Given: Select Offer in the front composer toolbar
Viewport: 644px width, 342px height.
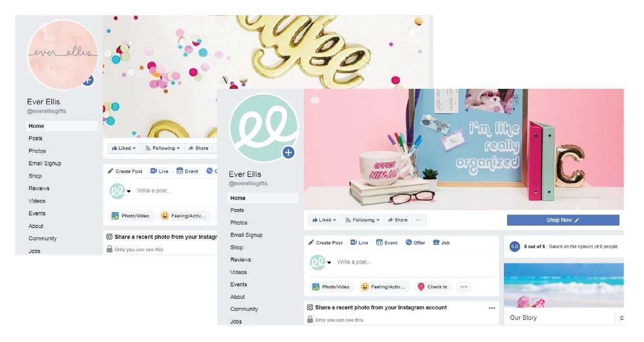Looking at the screenshot, I should pos(415,242).
